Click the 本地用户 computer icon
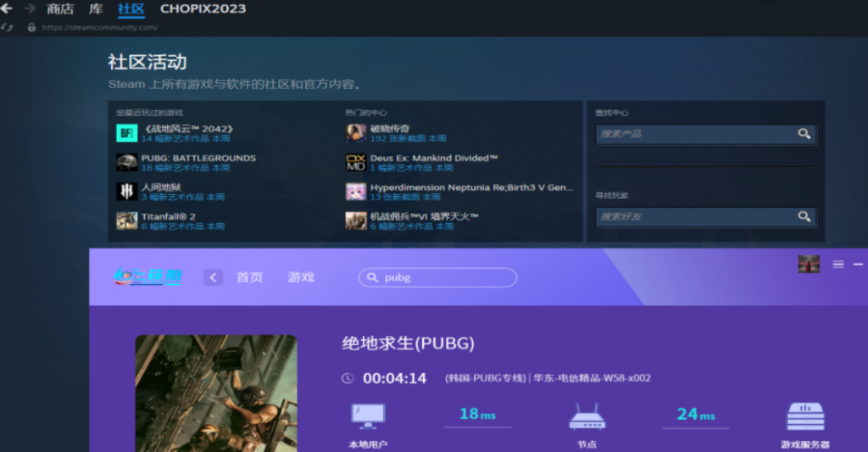 pyautogui.click(x=368, y=416)
